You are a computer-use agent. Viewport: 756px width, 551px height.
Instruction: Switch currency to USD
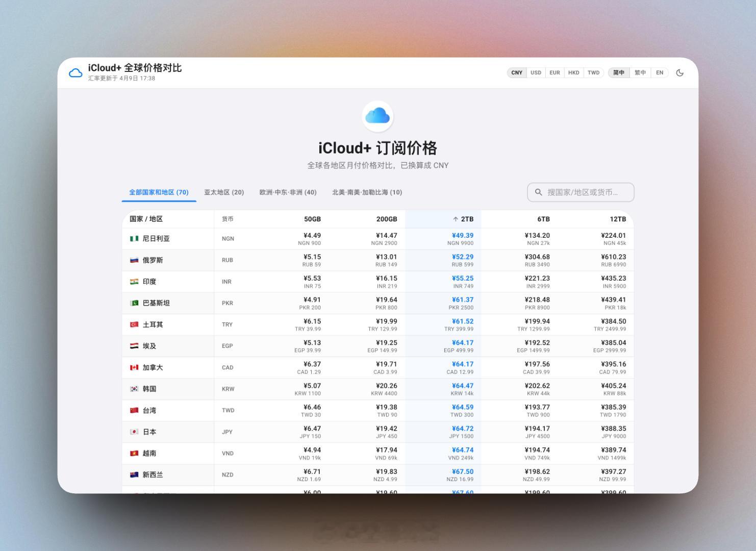(x=536, y=72)
